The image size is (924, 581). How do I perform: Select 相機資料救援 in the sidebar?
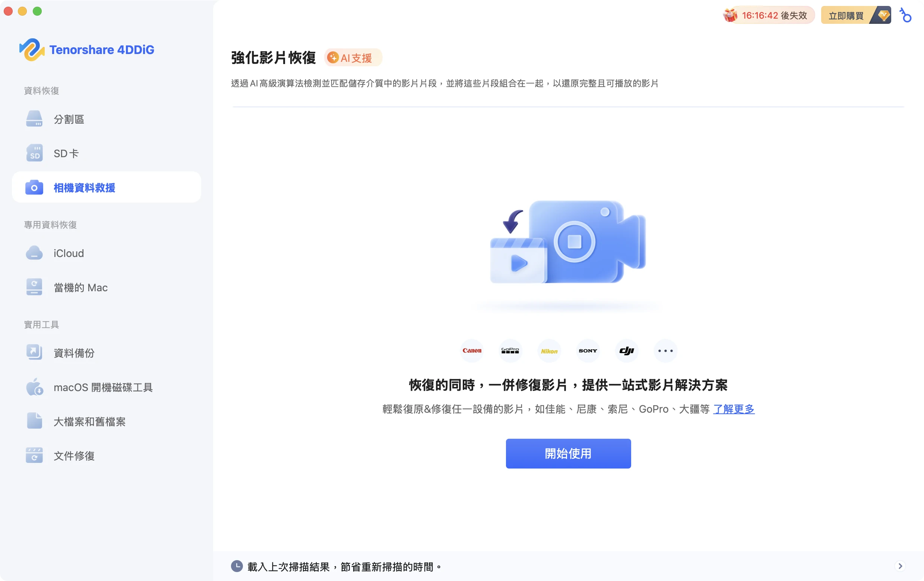pyautogui.click(x=107, y=188)
